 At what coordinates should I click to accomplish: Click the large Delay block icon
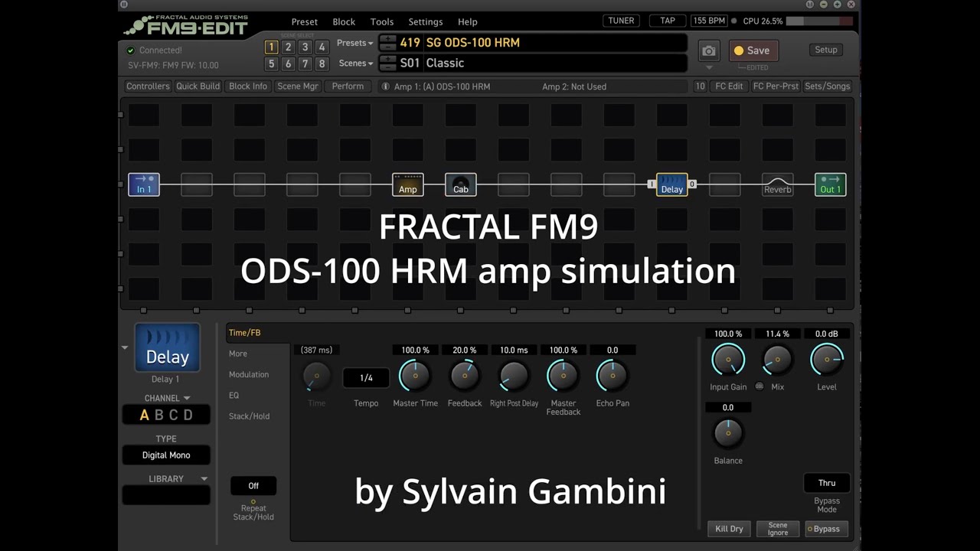[168, 347]
